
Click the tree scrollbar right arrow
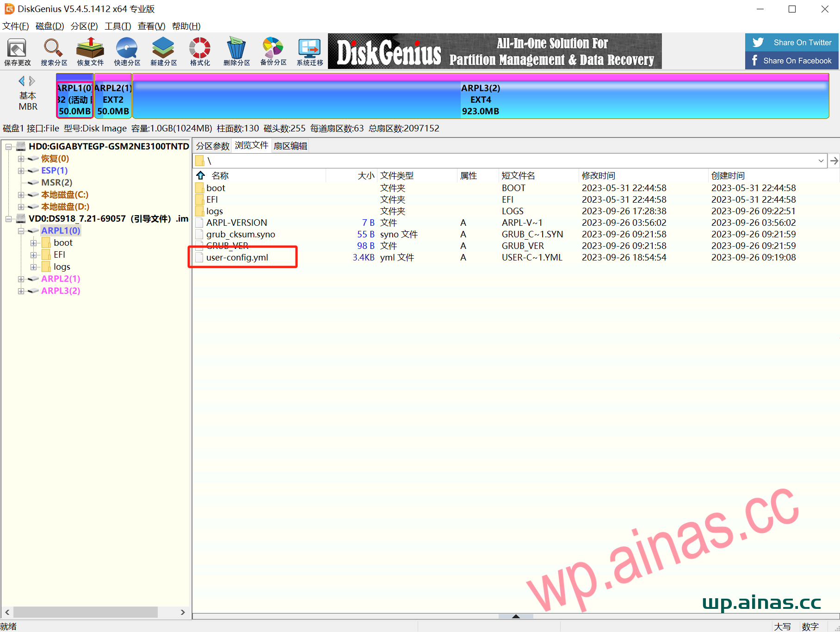(183, 612)
